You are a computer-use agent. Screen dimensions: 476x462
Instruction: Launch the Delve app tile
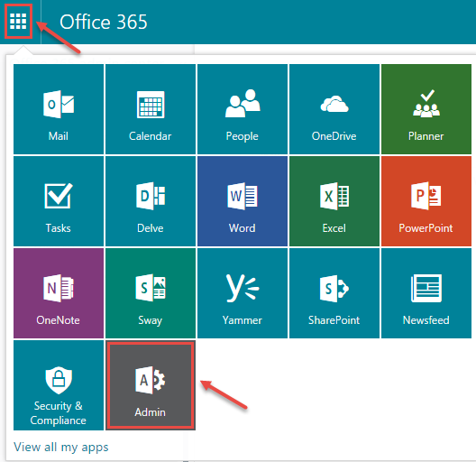pyautogui.click(x=151, y=201)
